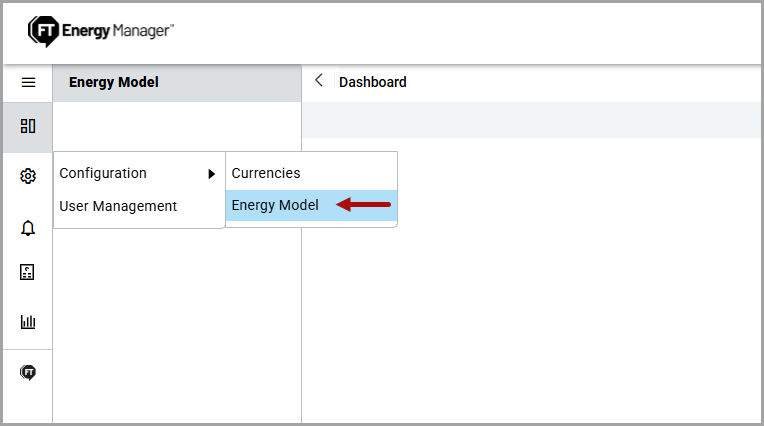Click the Dashboard page title
764x426 pixels.
pos(373,82)
